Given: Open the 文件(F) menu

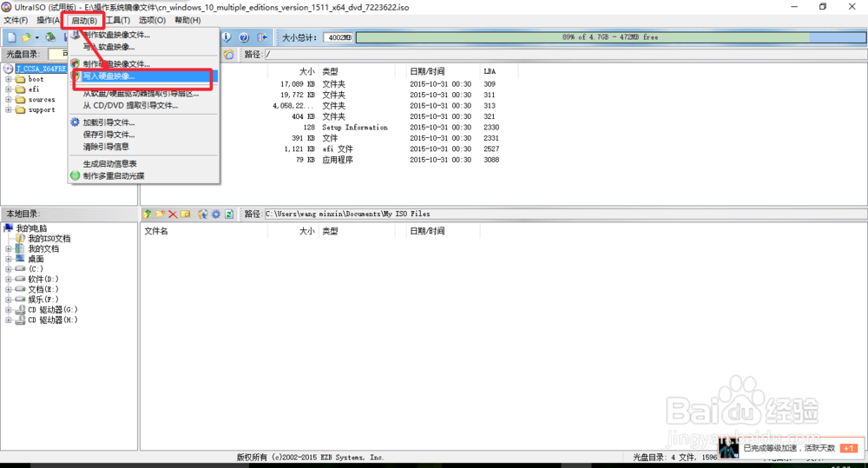Looking at the screenshot, I should point(16,20).
